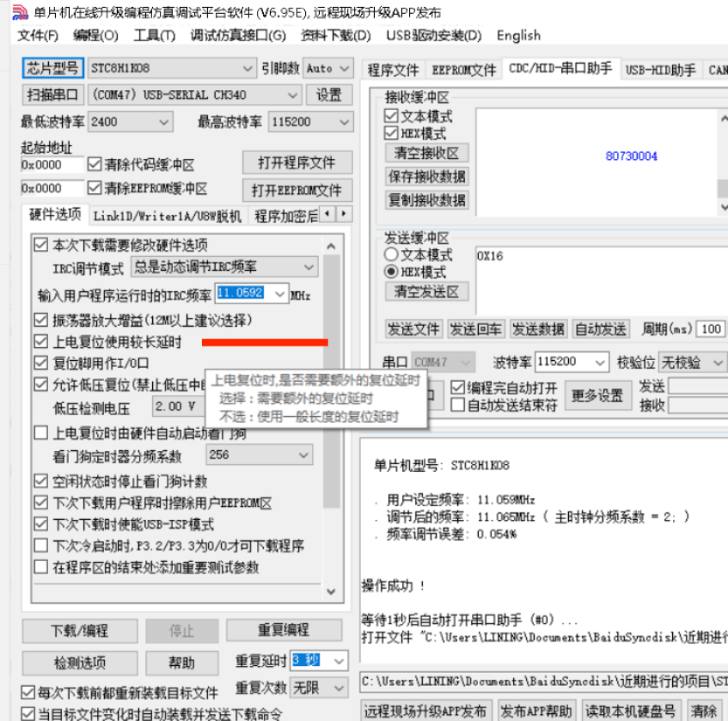728x721 pixels.
Task: Open the 重复次数 无限 dropdown
Action: [x=320, y=687]
